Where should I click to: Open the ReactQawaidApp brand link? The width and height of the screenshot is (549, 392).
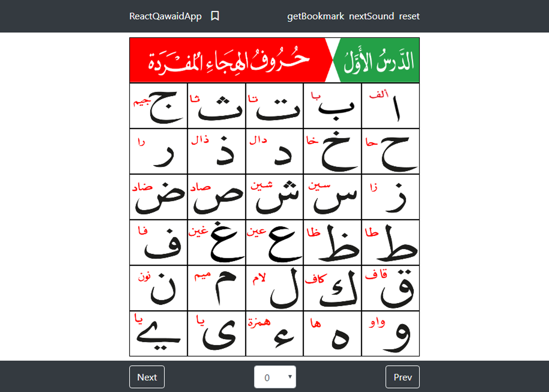[x=165, y=16]
